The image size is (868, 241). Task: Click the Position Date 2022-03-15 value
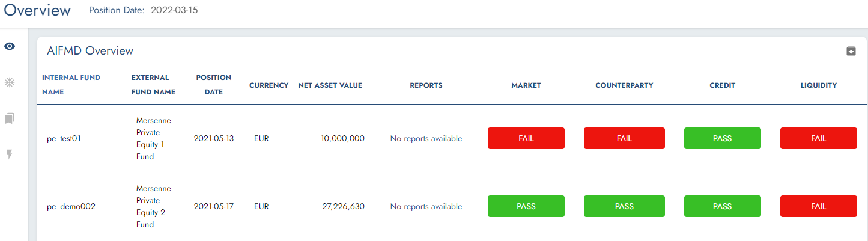174,10
